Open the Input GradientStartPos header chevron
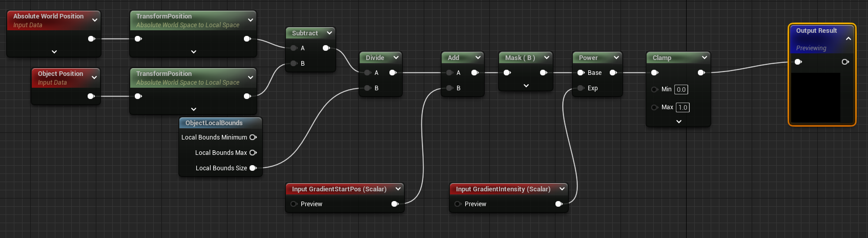Image resolution: width=868 pixels, height=238 pixels. (x=398, y=189)
